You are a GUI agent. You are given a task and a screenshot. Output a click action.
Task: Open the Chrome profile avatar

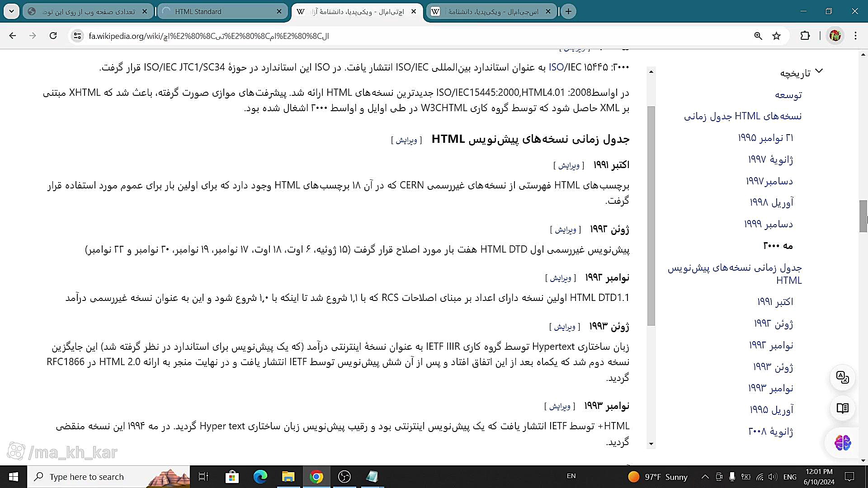coord(835,36)
